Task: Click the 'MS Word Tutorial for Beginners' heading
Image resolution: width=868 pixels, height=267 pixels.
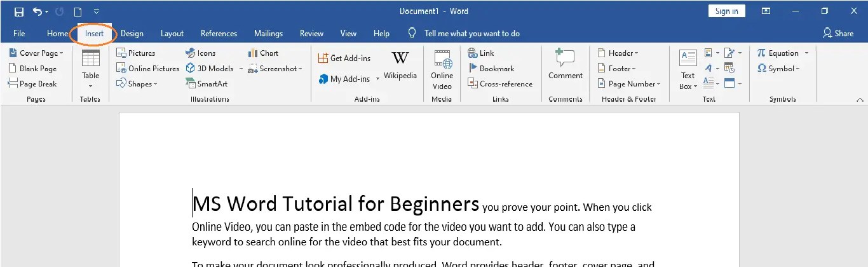Action: coord(336,203)
